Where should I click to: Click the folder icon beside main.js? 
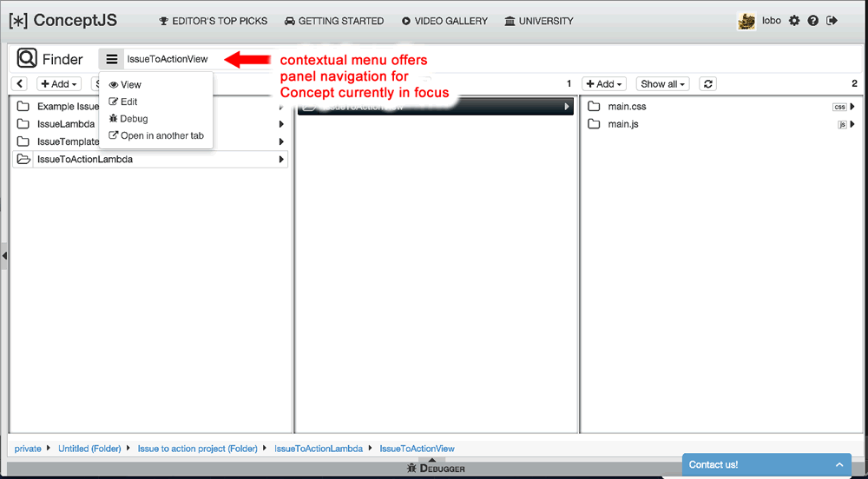click(x=594, y=124)
